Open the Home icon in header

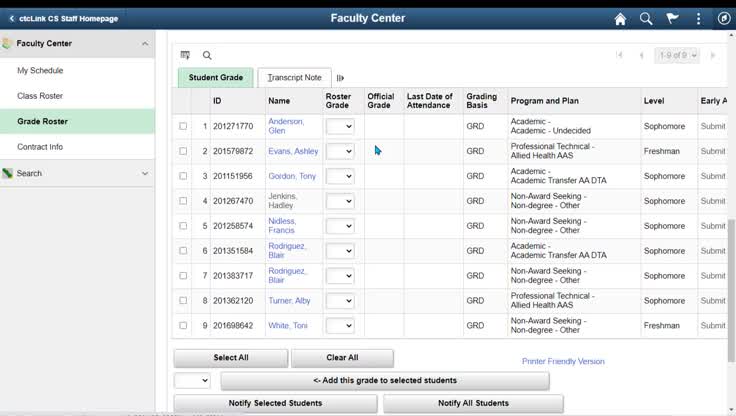[620, 19]
